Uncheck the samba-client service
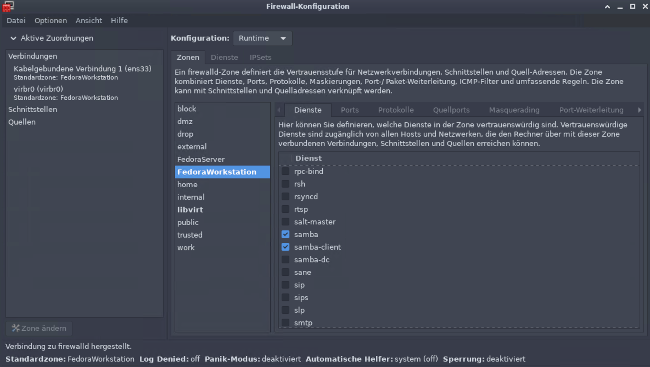 point(286,247)
